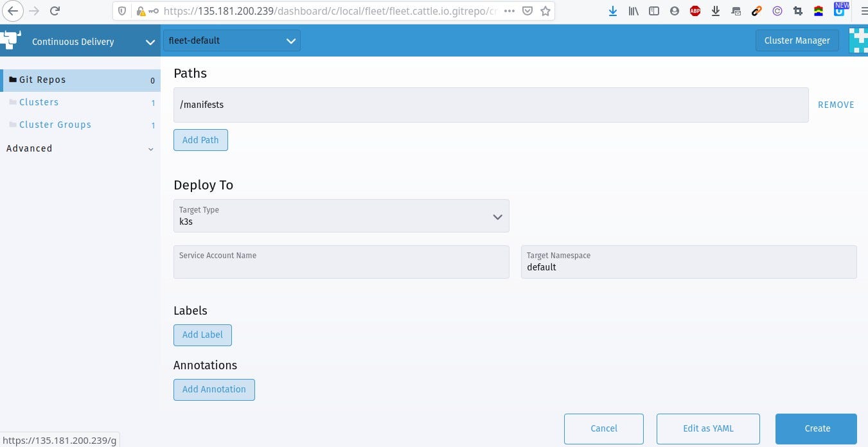Click REMOVE next to /manifests path
The width and height of the screenshot is (868, 447).
coord(836,105)
